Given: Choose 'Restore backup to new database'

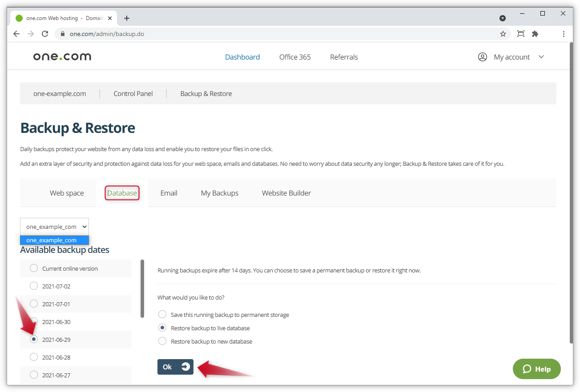Looking at the screenshot, I should point(162,341).
